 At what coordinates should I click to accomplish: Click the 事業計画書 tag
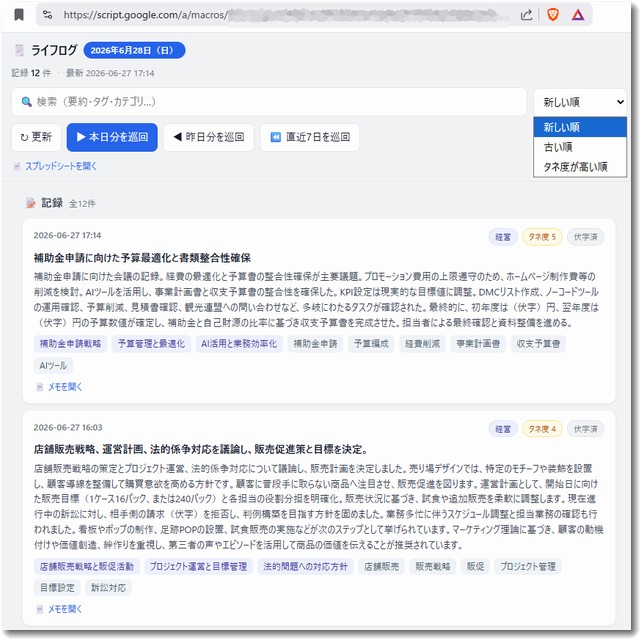click(x=478, y=344)
